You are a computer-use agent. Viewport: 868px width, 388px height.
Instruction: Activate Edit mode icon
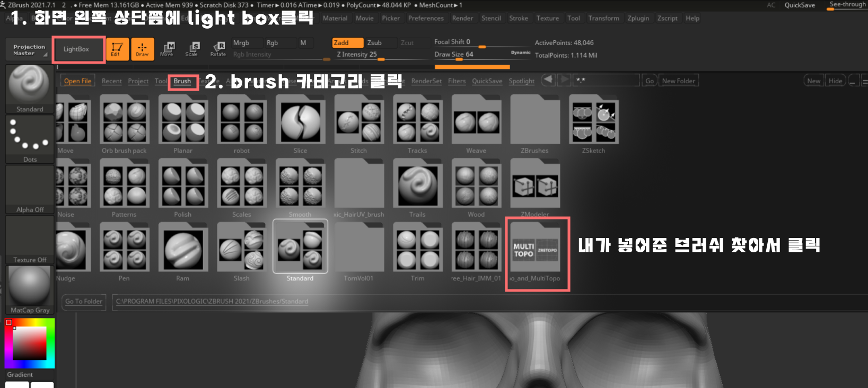tap(117, 49)
